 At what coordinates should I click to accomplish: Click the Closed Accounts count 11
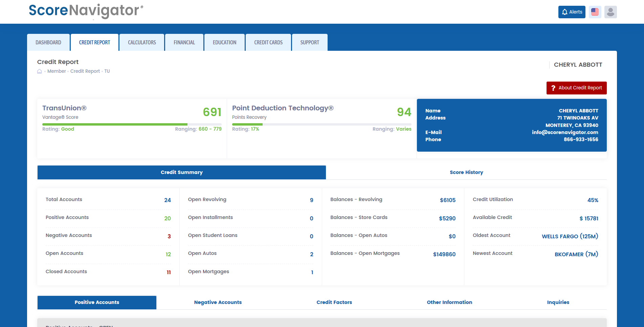(x=169, y=272)
